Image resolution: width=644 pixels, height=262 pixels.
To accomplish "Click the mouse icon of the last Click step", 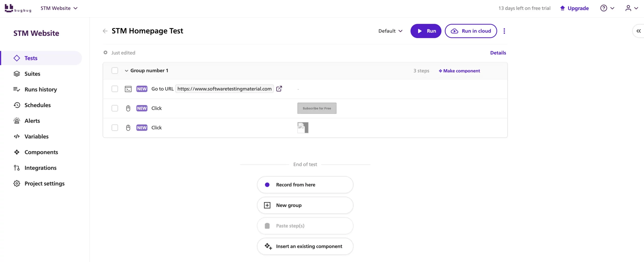I will 128,128.
